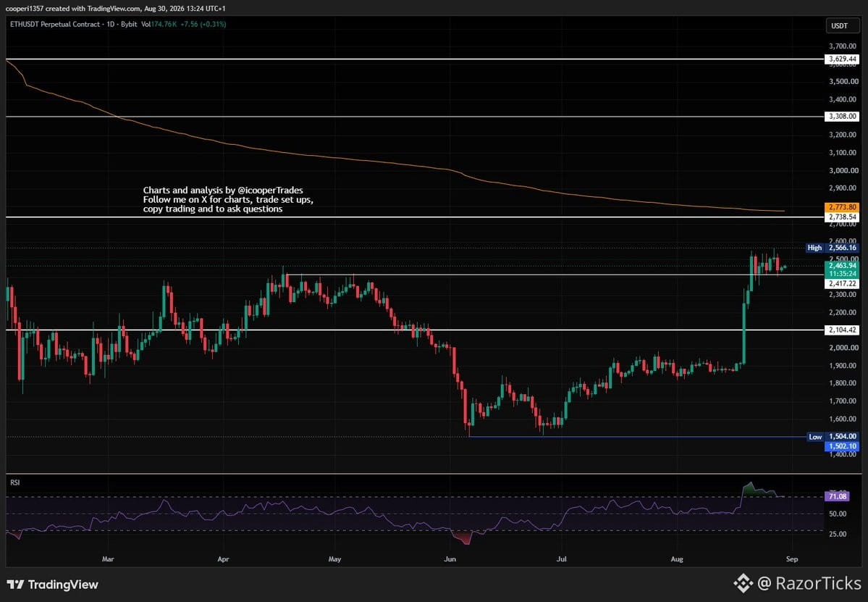868x602 pixels.
Task: Click the 2,738.54 price label
Action: pyautogui.click(x=842, y=217)
